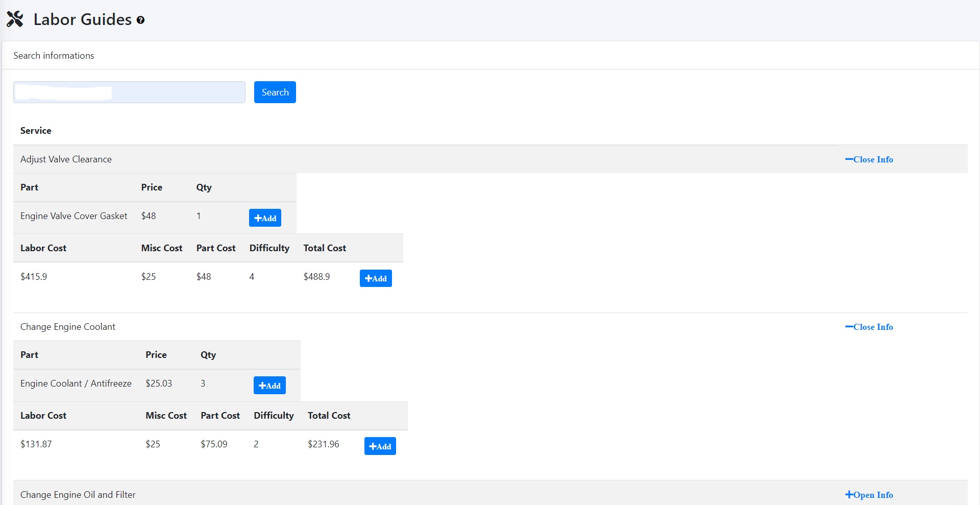
Task: Open the help question mark icon
Action: click(140, 20)
